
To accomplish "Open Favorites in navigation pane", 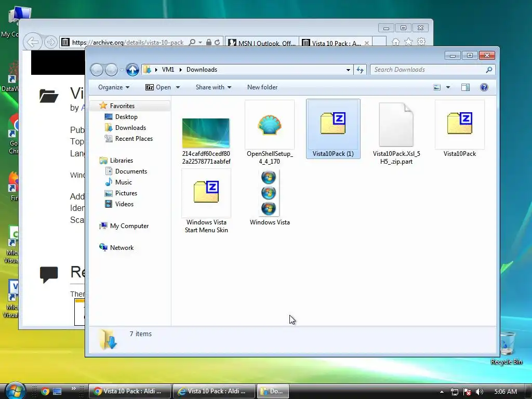I will tap(122, 106).
